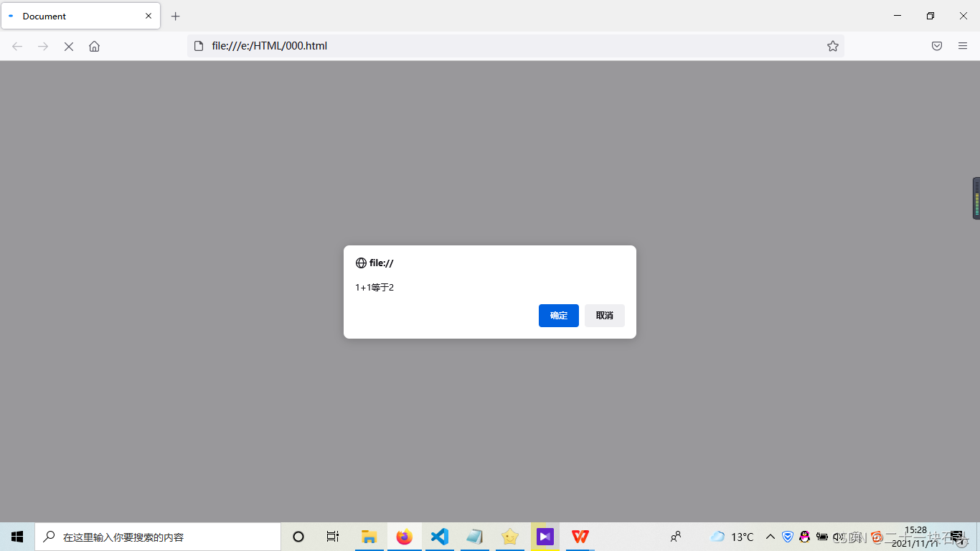Open the Firefox hamburger application menu
The height and width of the screenshot is (551, 980).
[963, 46]
